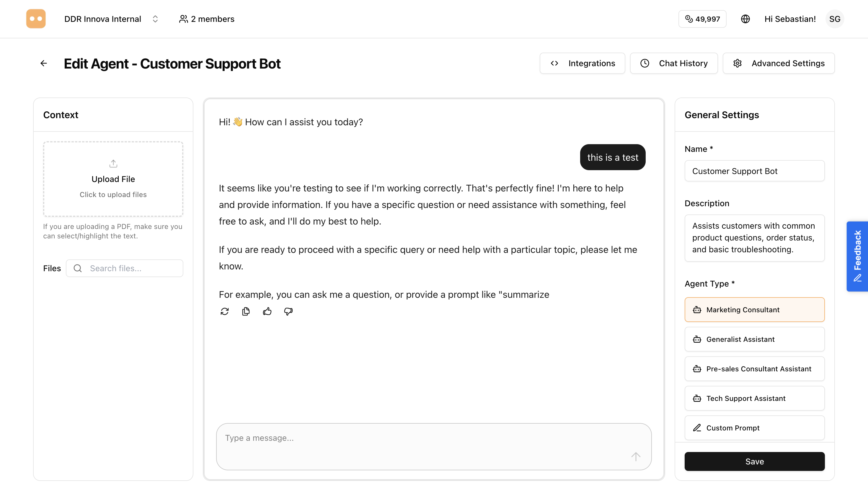Give a thumbs down to the response
This screenshot has height=491, width=868.
tap(288, 311)
